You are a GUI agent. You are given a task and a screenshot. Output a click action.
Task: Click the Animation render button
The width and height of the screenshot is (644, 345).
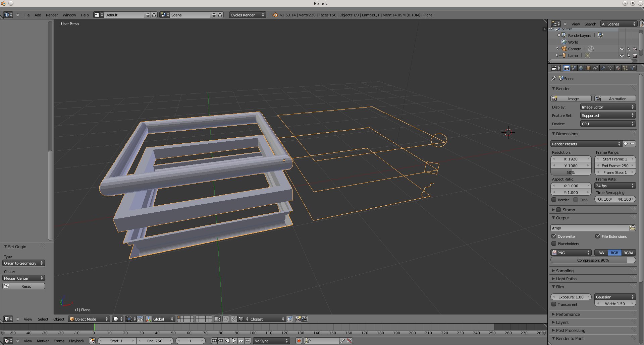(615, 98)
